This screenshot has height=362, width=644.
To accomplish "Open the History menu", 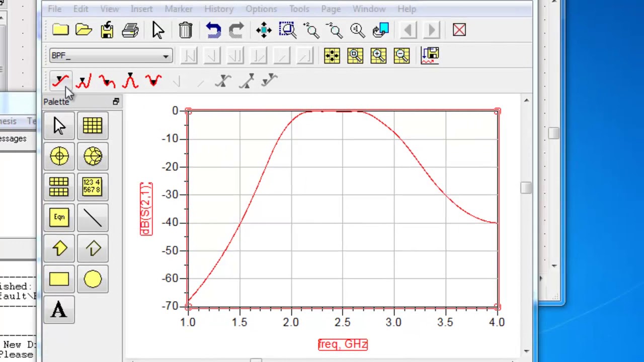I will pyautogui.click(x=218, y=9).
